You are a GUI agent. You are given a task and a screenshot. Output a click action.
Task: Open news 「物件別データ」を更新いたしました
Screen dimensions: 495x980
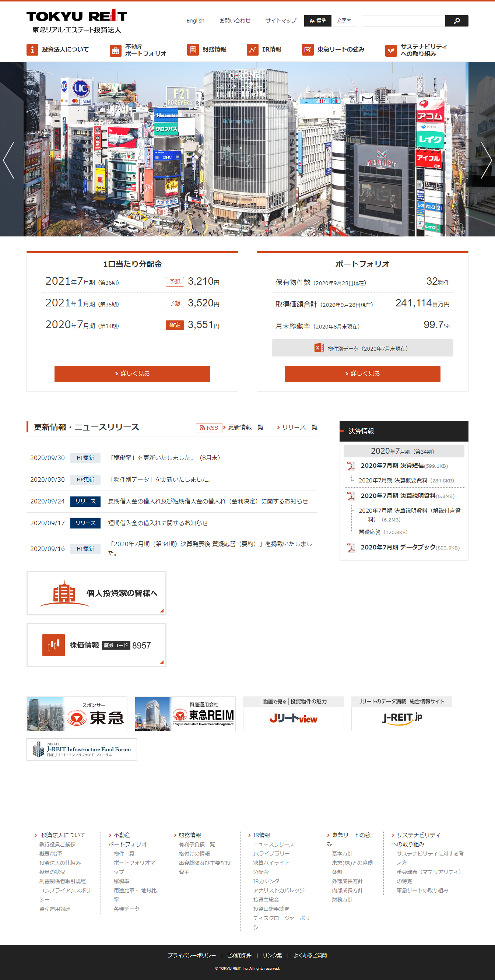161,480
